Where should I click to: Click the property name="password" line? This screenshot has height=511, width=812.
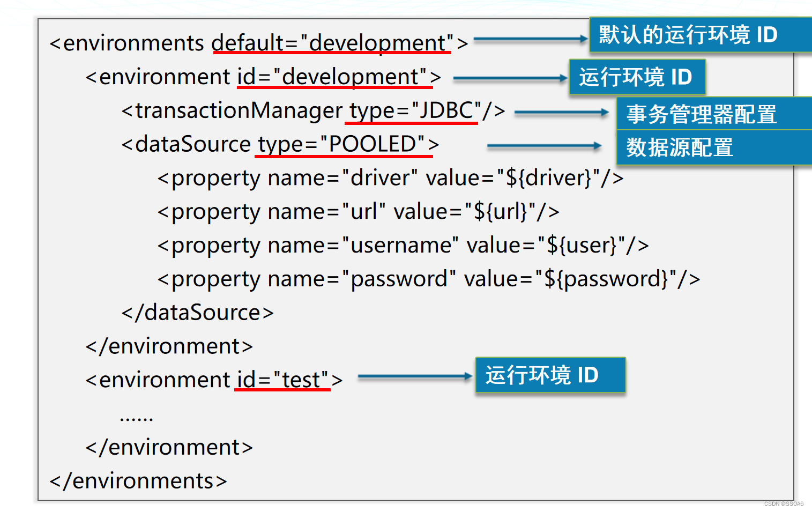pyautogui.click(x=429, y=279)
